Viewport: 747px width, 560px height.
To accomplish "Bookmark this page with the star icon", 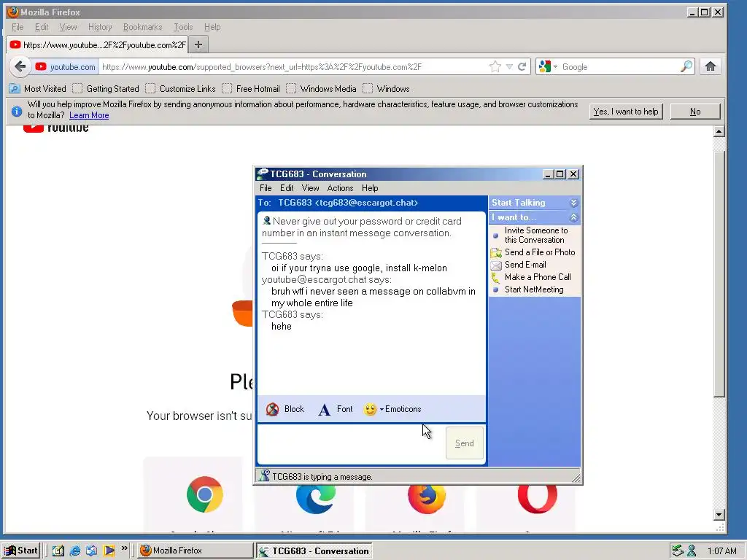I will (x=495, y=66).
